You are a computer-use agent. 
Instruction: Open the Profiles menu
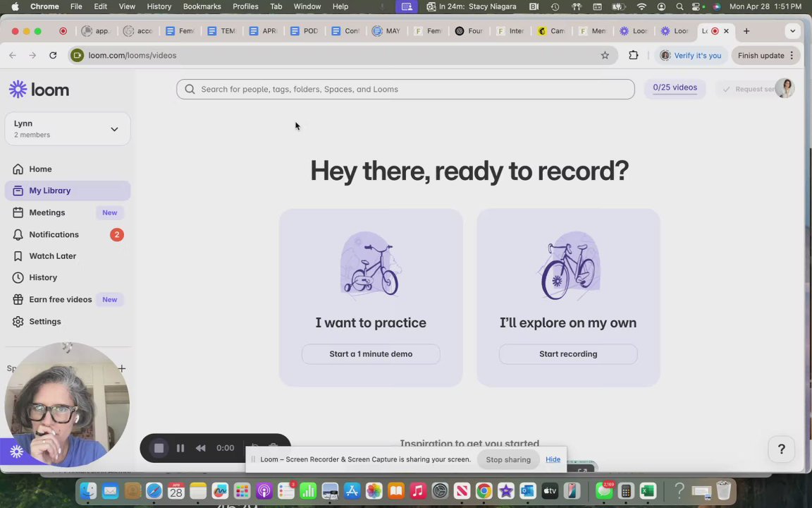pos(245,7)
